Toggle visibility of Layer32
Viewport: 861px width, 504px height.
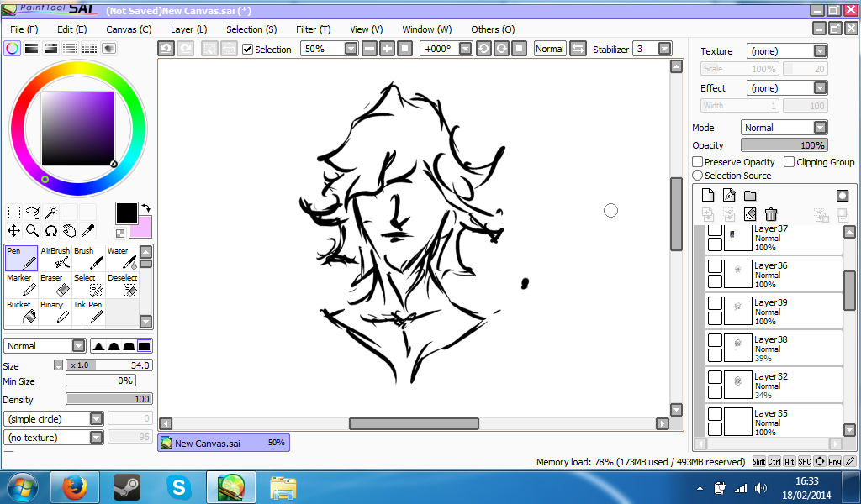point(715,377)
